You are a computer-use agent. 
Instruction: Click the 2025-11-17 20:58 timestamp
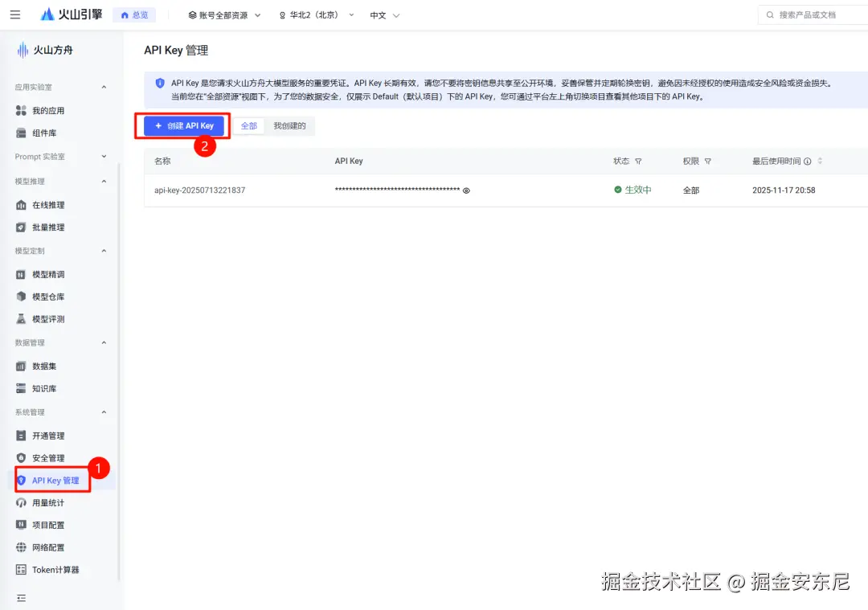tap(784, 190)
